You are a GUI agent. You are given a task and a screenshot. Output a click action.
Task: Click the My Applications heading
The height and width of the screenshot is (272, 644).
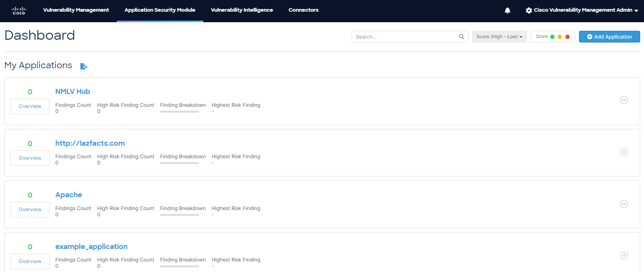[38, 65]
